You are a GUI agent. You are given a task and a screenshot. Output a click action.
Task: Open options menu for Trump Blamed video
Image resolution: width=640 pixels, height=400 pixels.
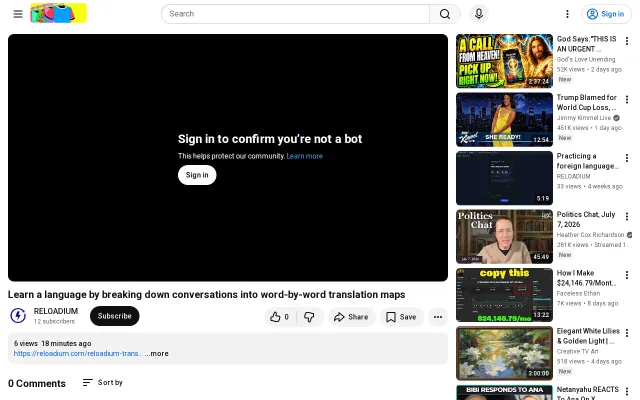coord(627,99)
